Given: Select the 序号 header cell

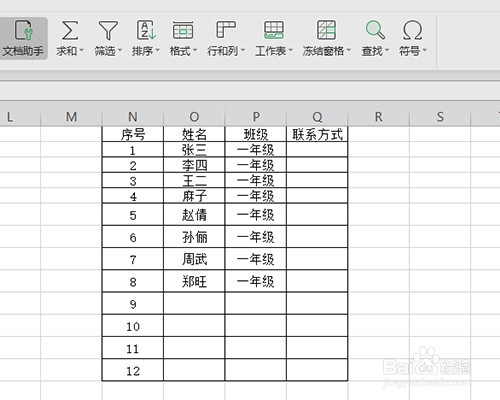Looking at the screenshot, I should [x=133, y=134].
